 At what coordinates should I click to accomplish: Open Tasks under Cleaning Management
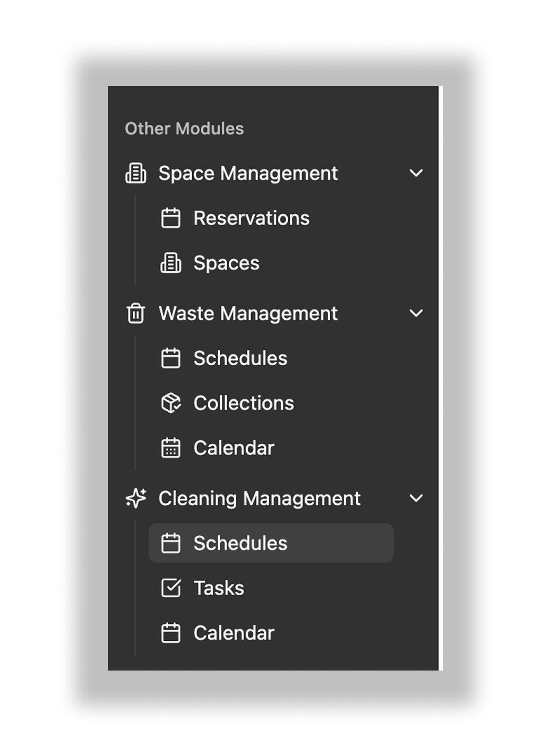[x=219, y=588]
